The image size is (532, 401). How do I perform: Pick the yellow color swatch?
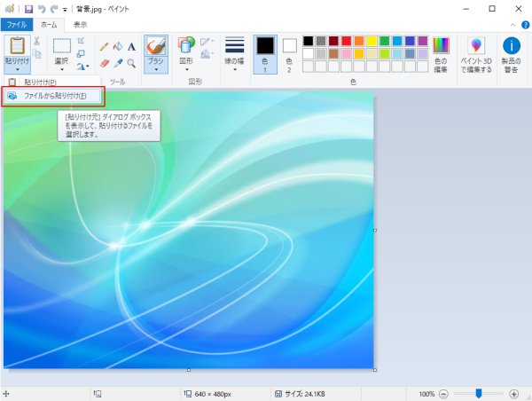pos(372,41)
